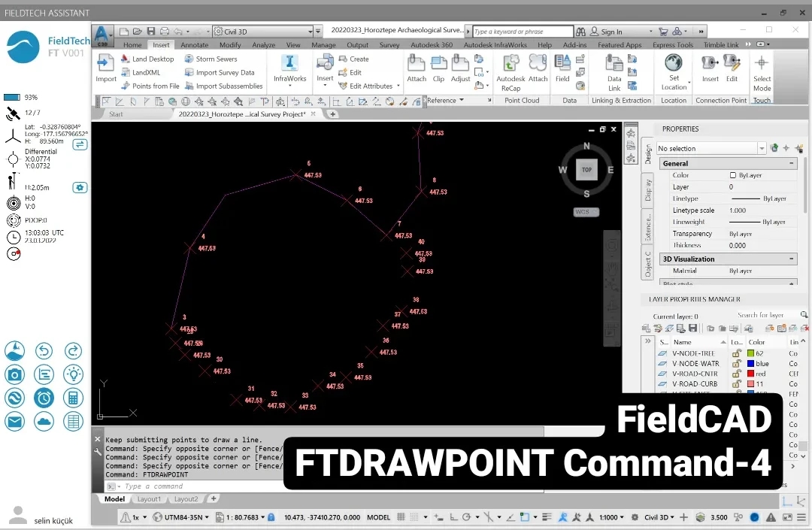Click the survey instrument landscape icon

tap(14, 351)
